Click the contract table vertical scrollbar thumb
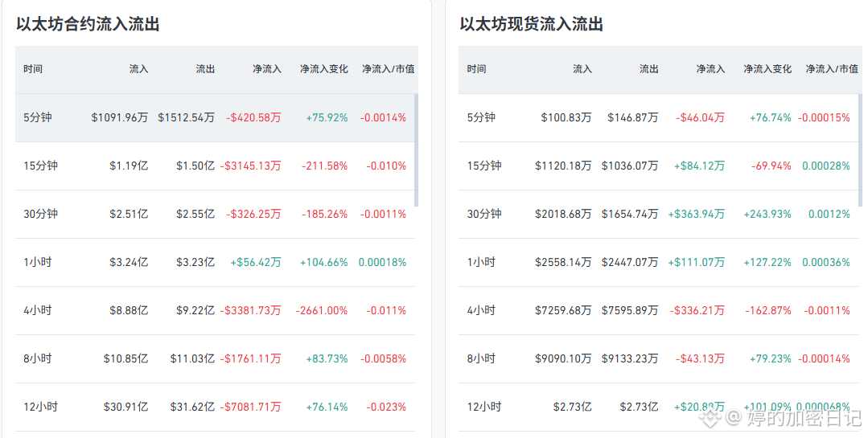Viewport: 868px width, 438px height. coord(416,149)
